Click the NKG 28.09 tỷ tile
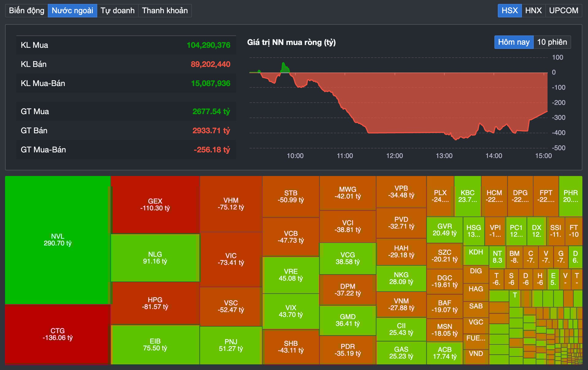588x370 pixels. coord(401,278)
